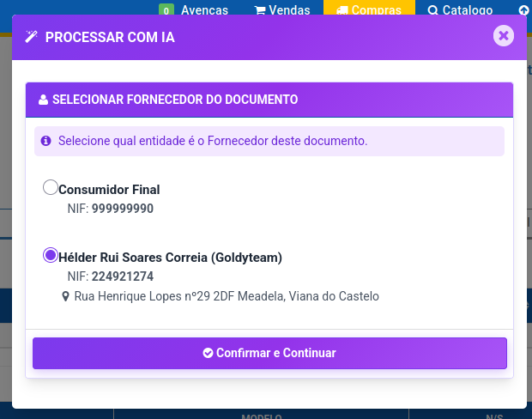Select the Hélder Rui Soares Correia radio
The width and height of the screenshot is (532, 419).
pos(51,255)
